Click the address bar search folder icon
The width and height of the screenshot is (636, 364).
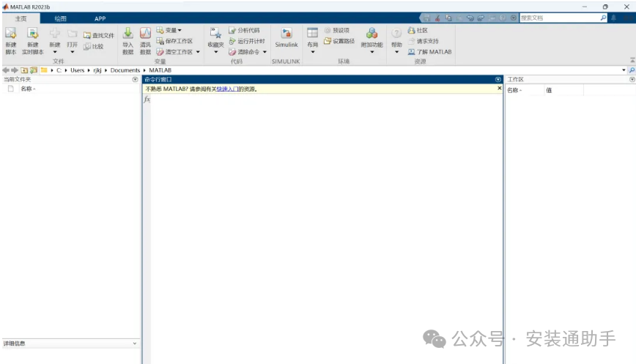click(632, 70)
